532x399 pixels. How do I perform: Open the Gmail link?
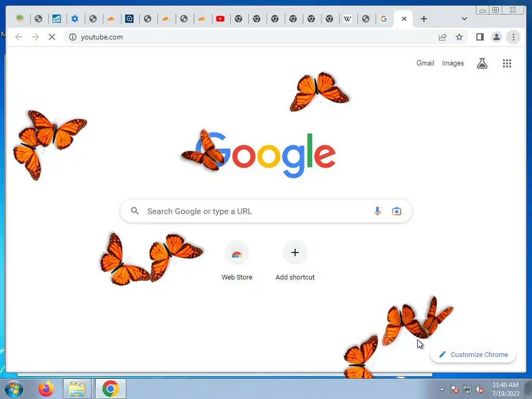pos(425,63)
